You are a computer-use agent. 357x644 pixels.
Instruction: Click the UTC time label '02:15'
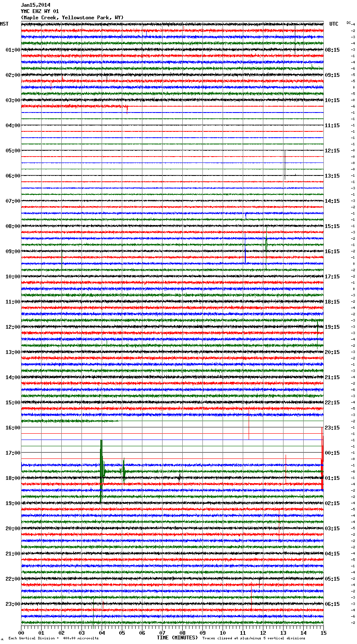[x=332, y=503]
